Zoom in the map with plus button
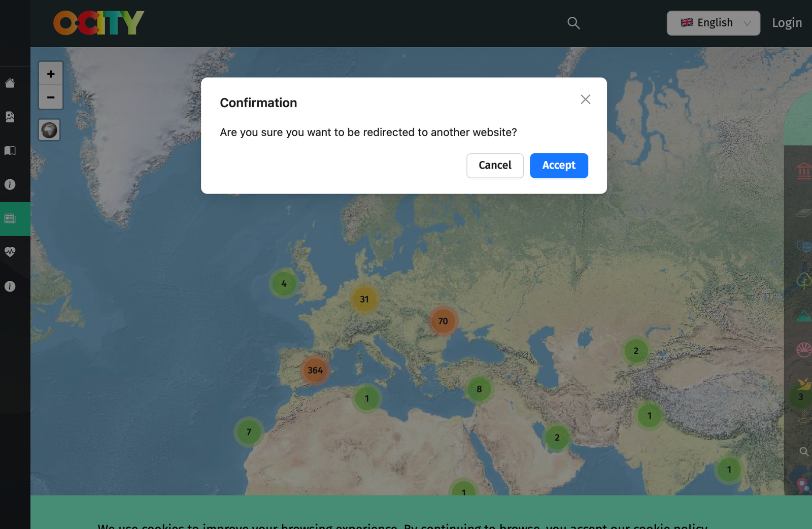 51,74
